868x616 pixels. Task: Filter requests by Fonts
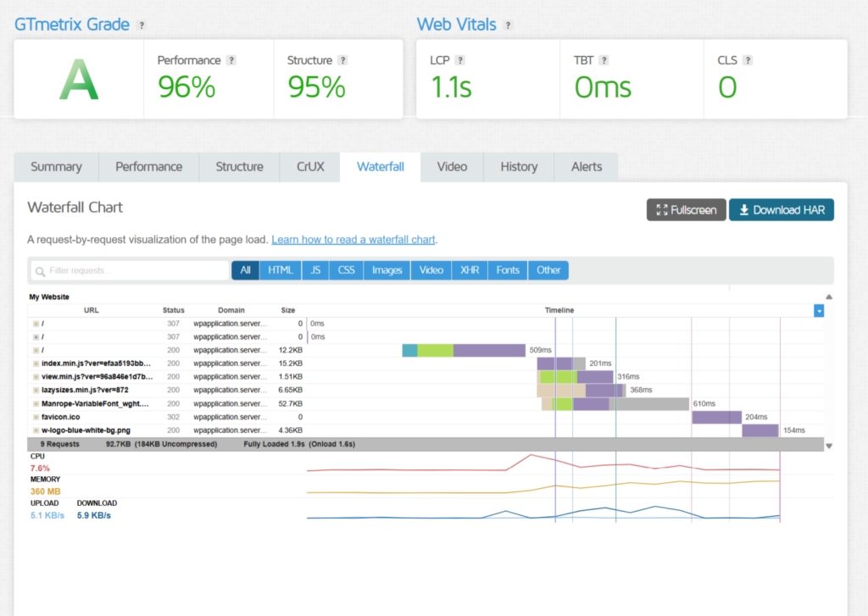[x=508, y=270]
